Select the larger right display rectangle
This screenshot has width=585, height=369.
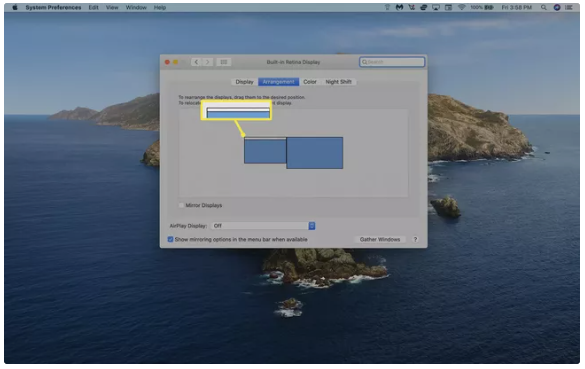point(315,153)
